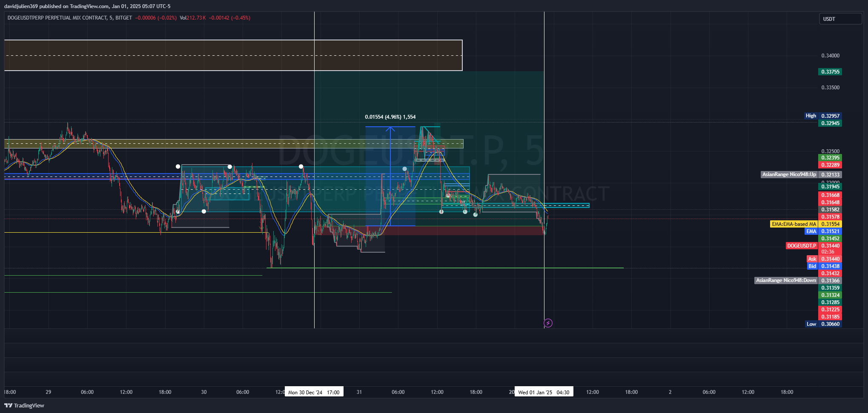Click the price countdown timer 02:36
This screenshot has height=413, width=868.
coord(828,252)
